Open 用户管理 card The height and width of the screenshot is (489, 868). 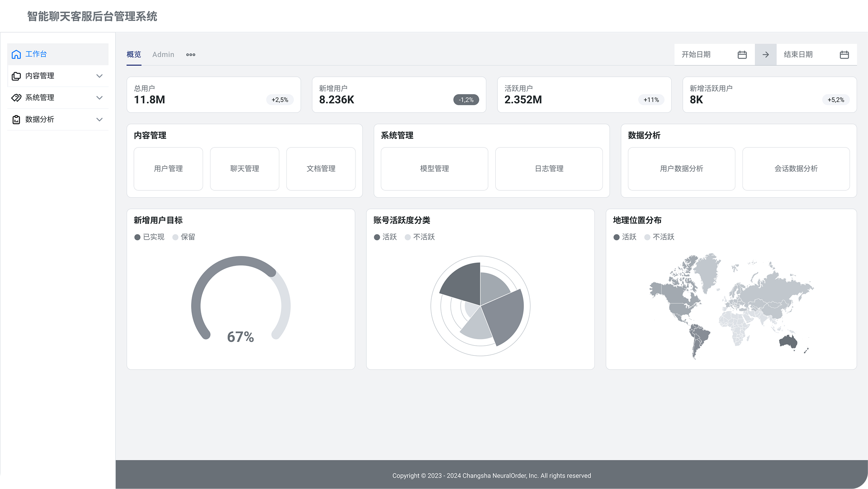click(168, 169)
